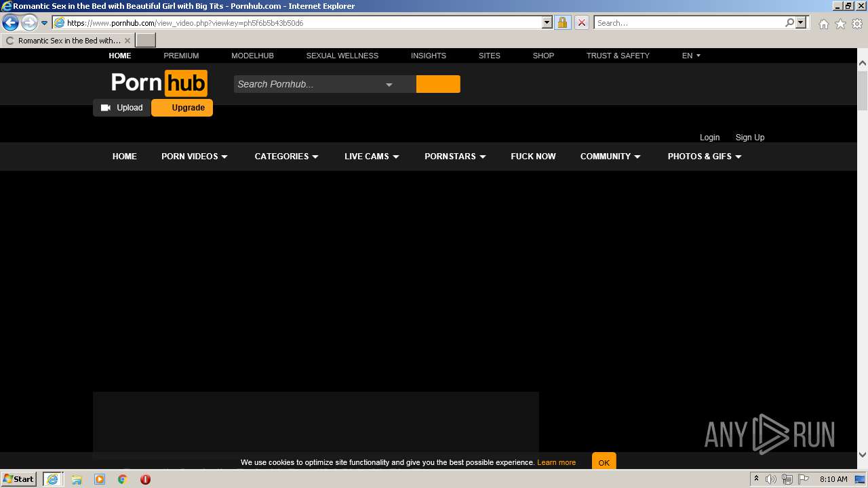Image resolution: width=868 pixels, height=488 pixels.
Task: Click the top HOME link
Action: [x=120, y=56]
